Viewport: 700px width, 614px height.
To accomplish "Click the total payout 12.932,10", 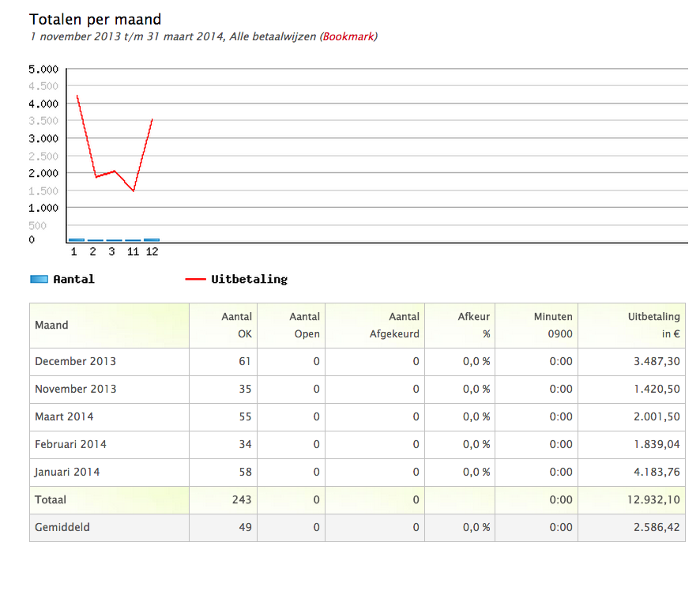I will tap(653, 499).
